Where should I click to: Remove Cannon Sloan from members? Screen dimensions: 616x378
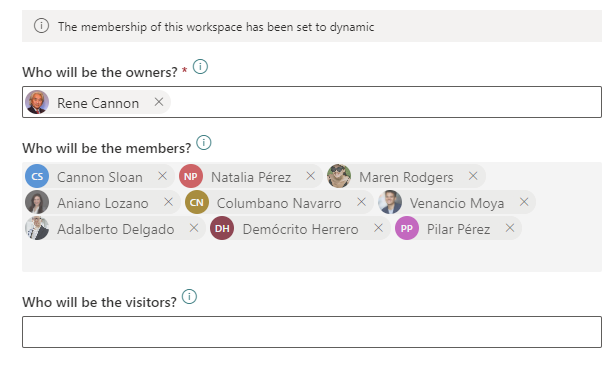163,176
